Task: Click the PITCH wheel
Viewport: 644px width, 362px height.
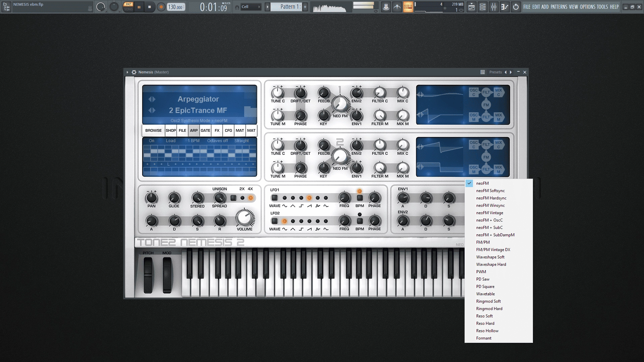Action: 148,275
